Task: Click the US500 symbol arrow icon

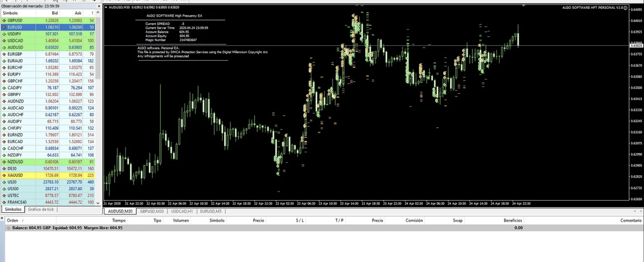Action: [4, 189]
